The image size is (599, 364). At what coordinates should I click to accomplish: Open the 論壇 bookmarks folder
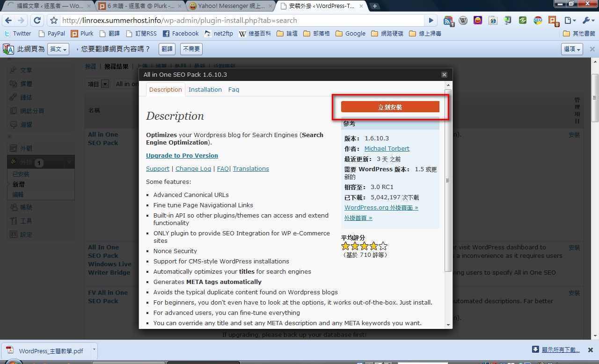coord(287,34)
